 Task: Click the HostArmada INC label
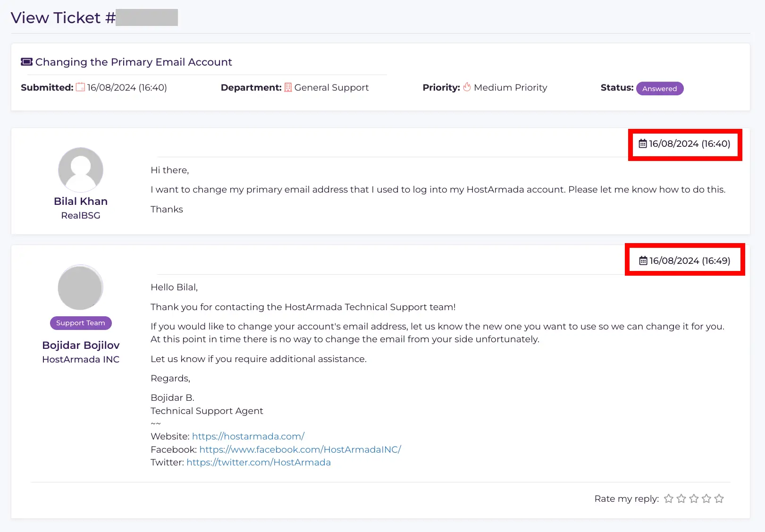pyautogui.click(x=81, y=359)
